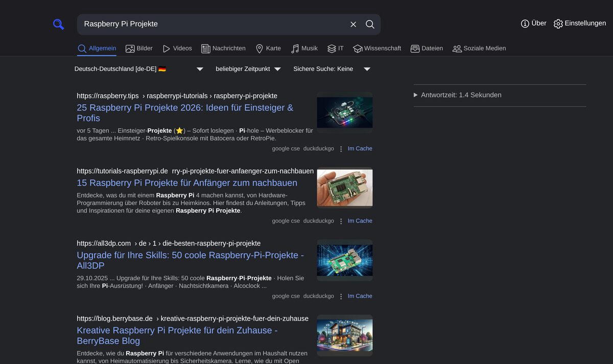Submit search with the magnifier button
Viewport: 613px width, 364px height.
(370, 25)
